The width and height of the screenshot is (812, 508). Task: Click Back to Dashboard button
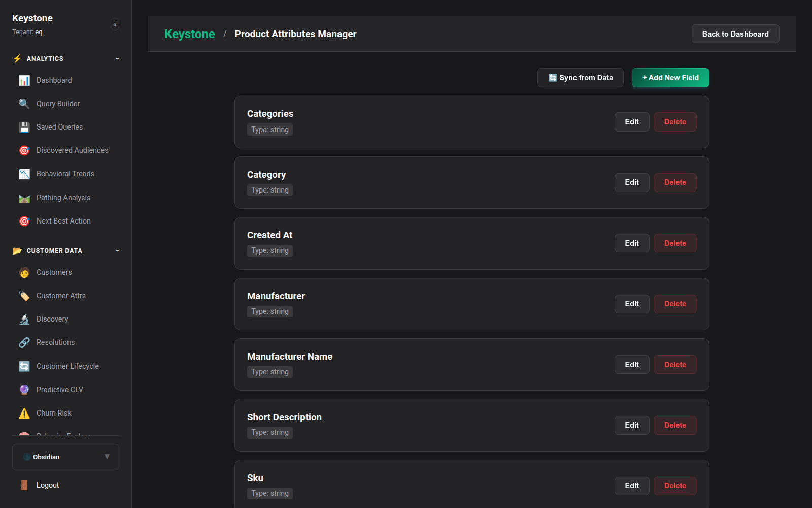click(x=735, y=34)
